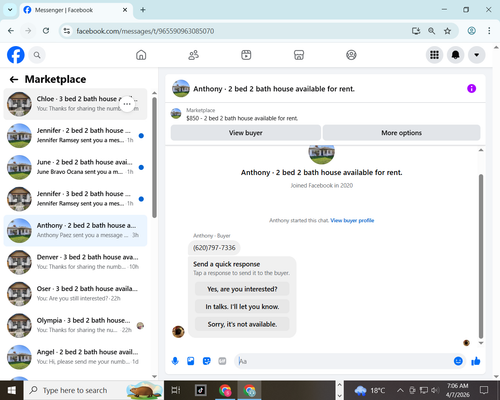Viewport: 500px width, 400px height.
Task: Click the conversation list scrollbar
Action: 154,157
